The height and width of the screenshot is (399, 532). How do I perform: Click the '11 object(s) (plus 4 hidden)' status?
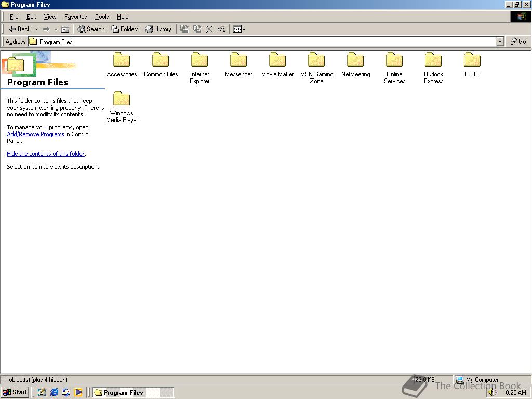click(x=34, y=380)
